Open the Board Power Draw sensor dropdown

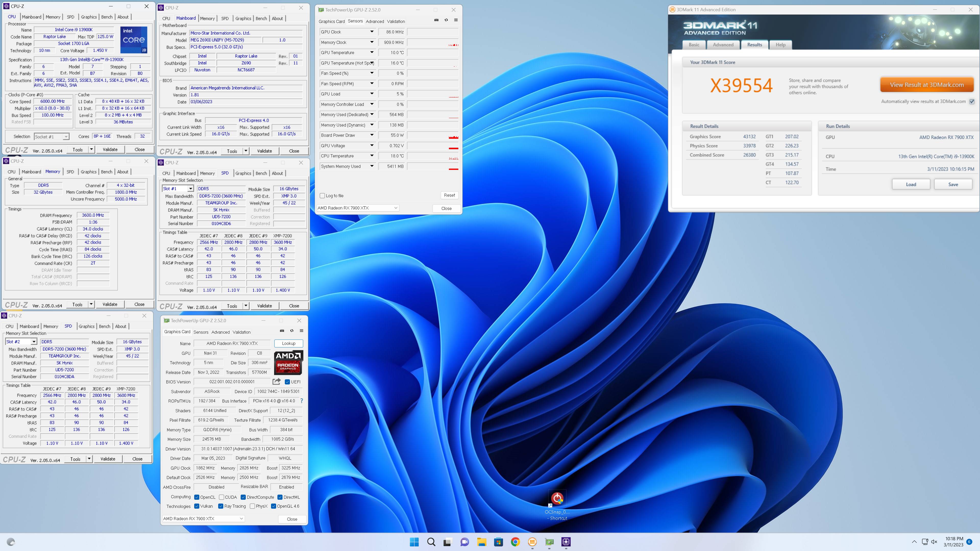tap(372, 135)
